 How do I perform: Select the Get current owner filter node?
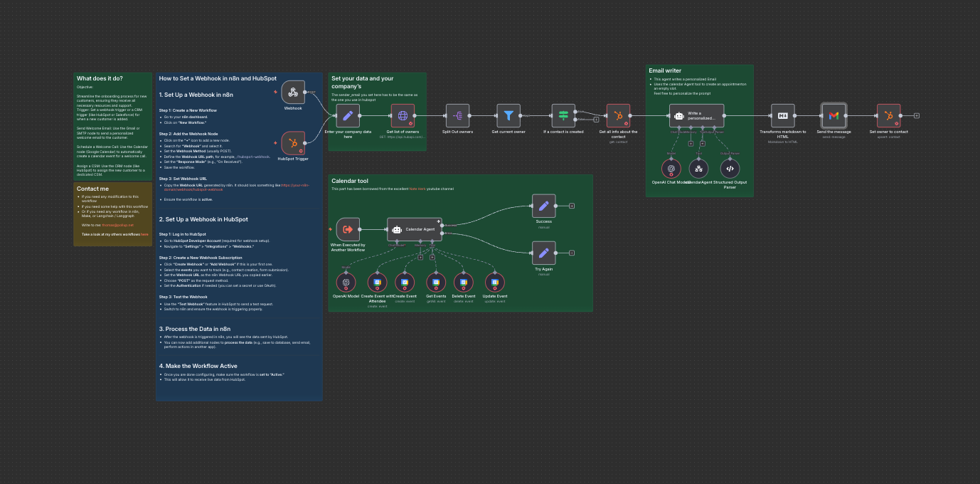pos(508,115)
